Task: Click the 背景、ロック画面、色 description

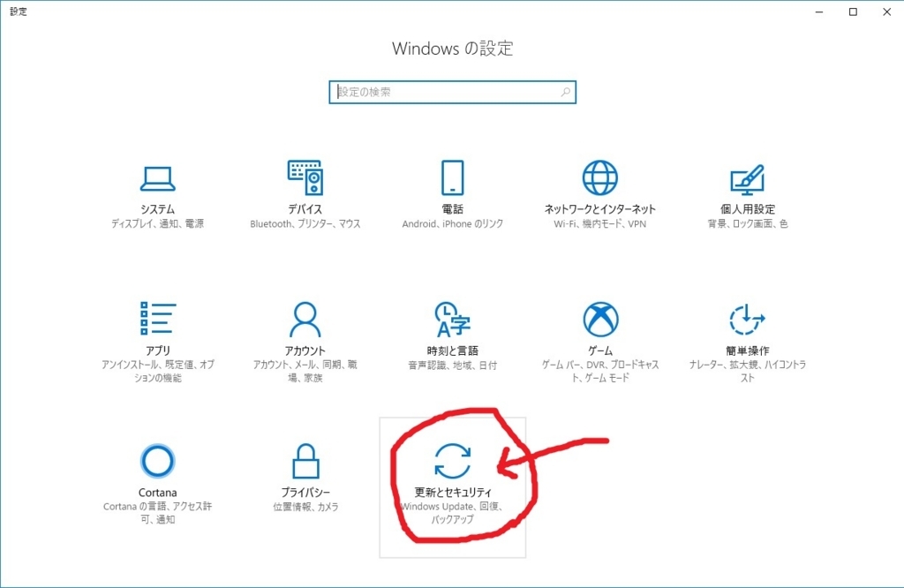Action: (x=747, y=223)
